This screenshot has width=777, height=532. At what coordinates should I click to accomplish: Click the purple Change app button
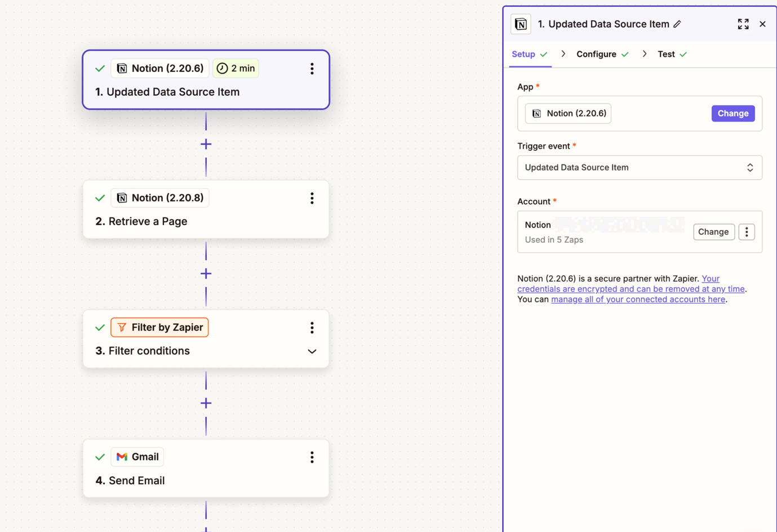coord(732,114)
